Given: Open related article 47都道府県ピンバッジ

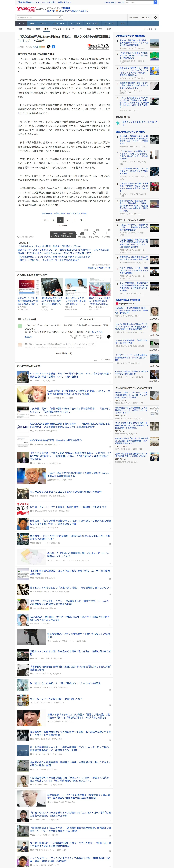Looking at the screenshot, I should pyautogui.click(x=54, y=256).
